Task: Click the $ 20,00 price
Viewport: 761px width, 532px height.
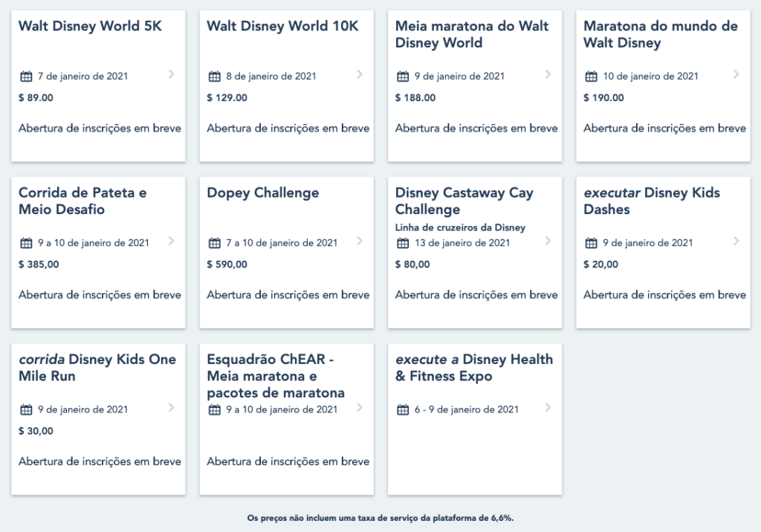Action: [600, 265]
